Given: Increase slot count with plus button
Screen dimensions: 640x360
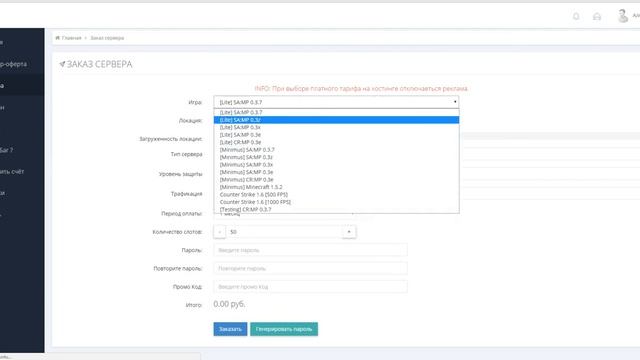Looking at the screenshot, I should 349,232.
